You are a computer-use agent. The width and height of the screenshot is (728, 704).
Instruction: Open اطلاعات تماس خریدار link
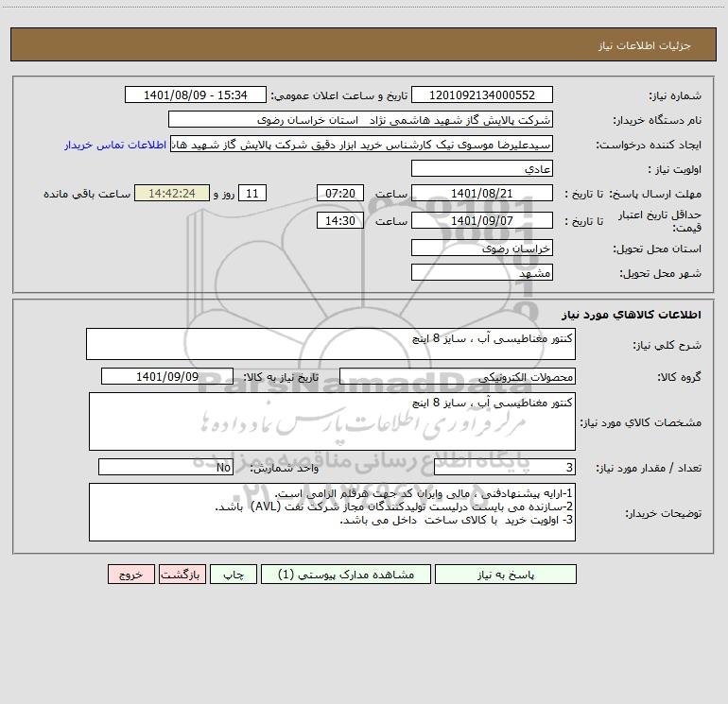pyautogui.click(x=115, y=145)
